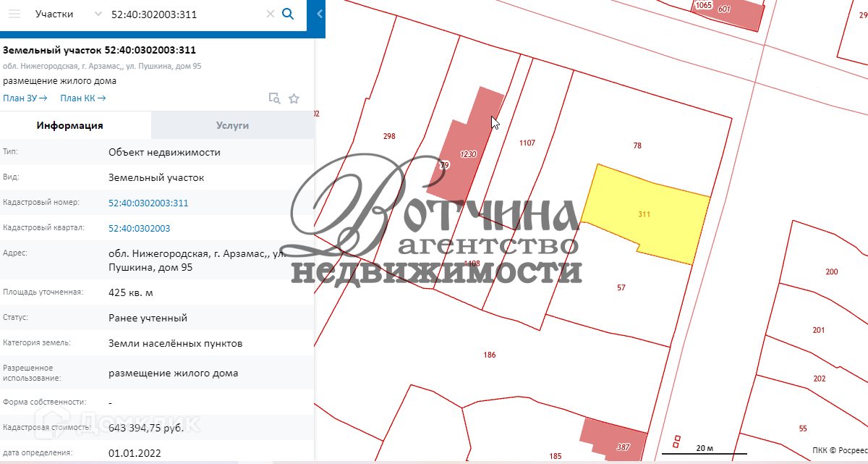
Task: Click parcel 78 on the map
Action: pos(637,145)
